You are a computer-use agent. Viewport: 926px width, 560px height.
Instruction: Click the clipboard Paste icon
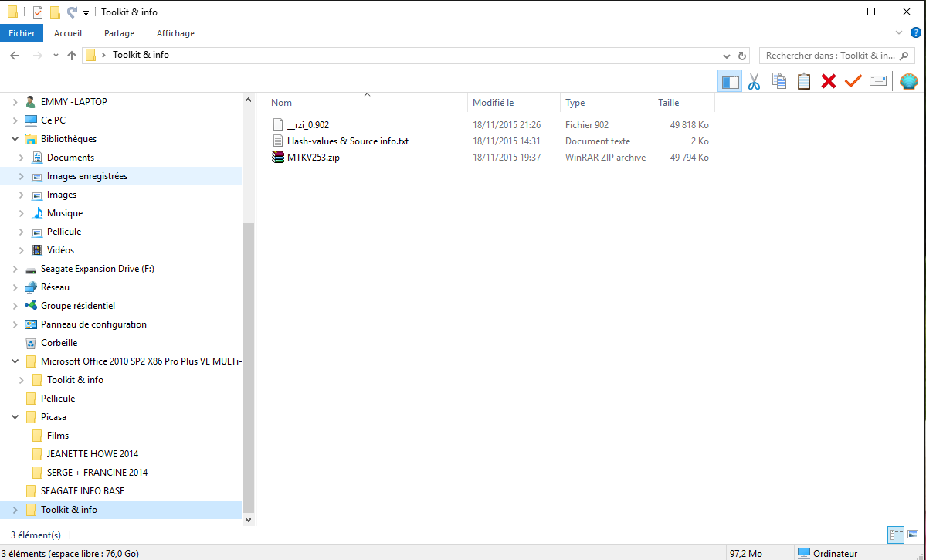click(804, 82)
